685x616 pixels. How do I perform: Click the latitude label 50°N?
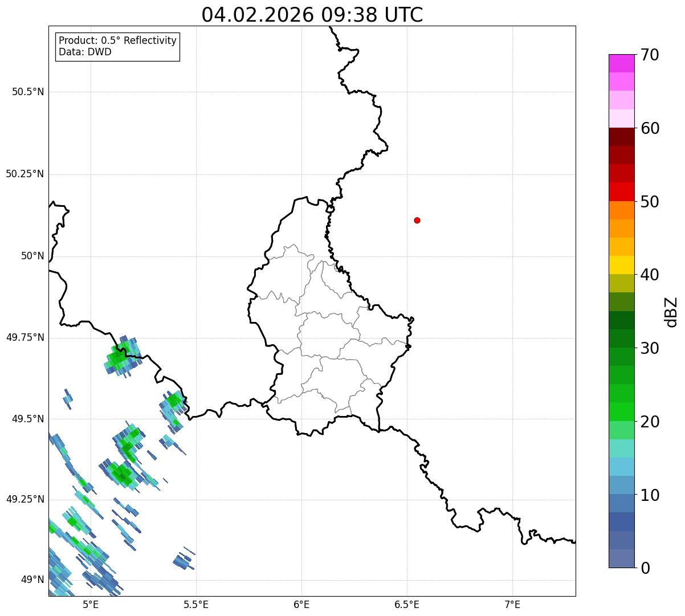(32, 256)
